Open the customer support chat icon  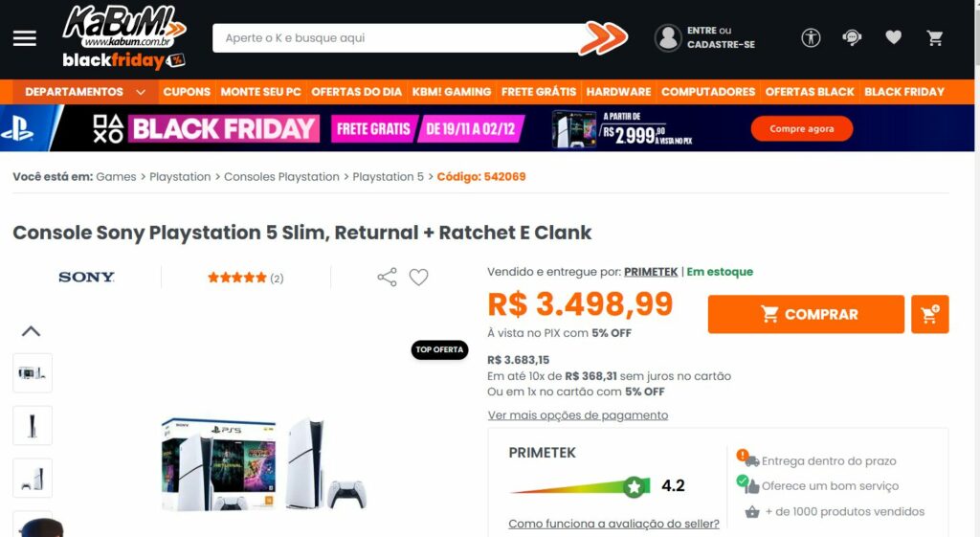click(852, 38)
